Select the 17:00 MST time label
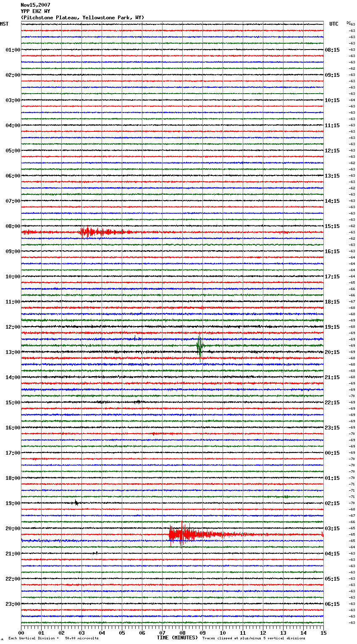Screen dimensions: 357x644 click(13, 453)
